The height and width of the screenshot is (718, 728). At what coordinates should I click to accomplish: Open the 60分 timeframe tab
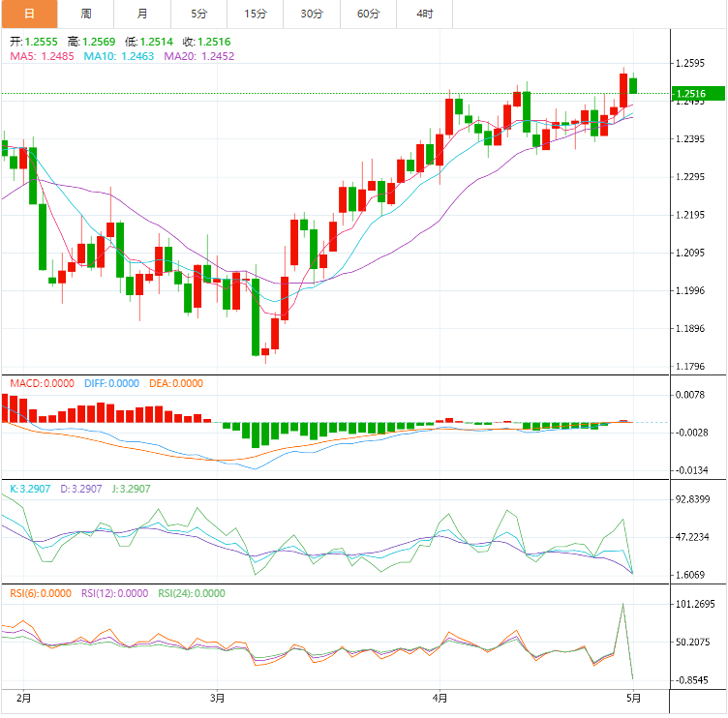(369, 14)
